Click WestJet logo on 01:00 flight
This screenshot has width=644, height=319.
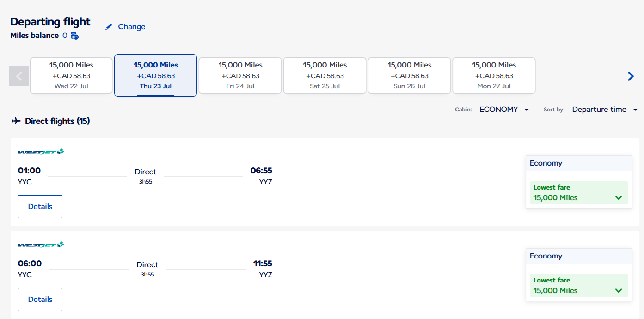41,152
